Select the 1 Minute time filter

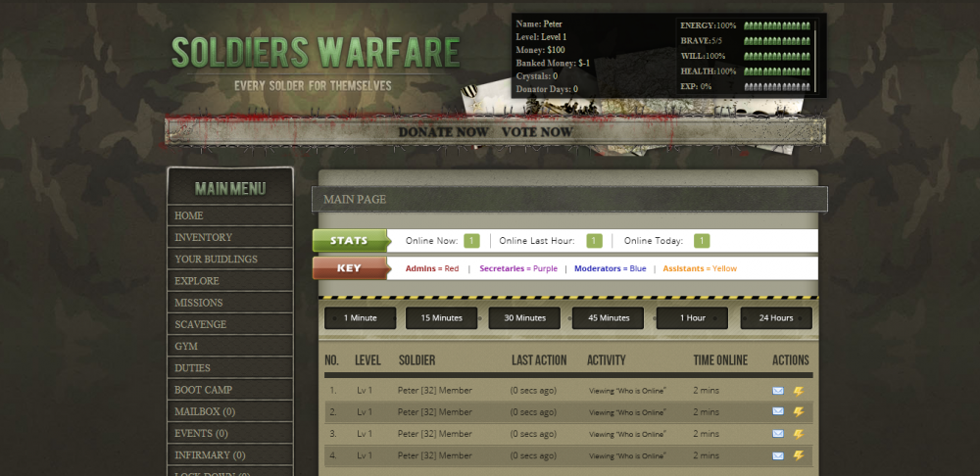coord(360,318)
